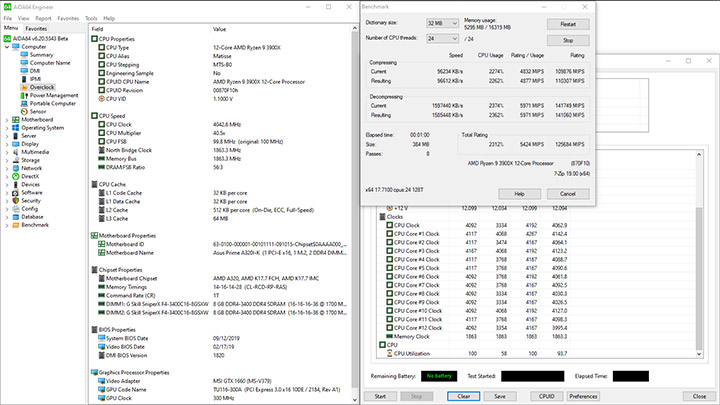Click AIDA64 list scrollbar up arrow
The image size is (720, 405).
click(354, 28)
